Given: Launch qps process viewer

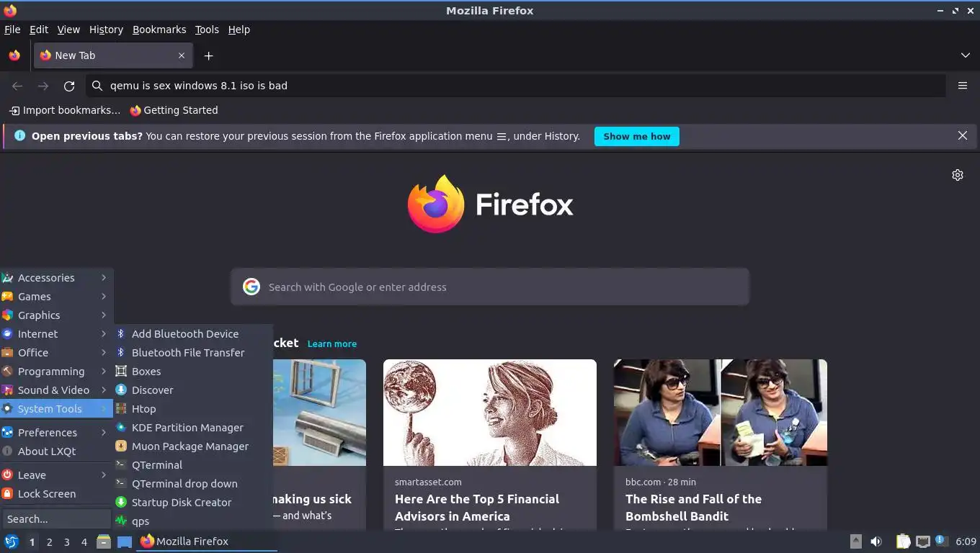Looking at the screenshot, I should tap(193, 521).
